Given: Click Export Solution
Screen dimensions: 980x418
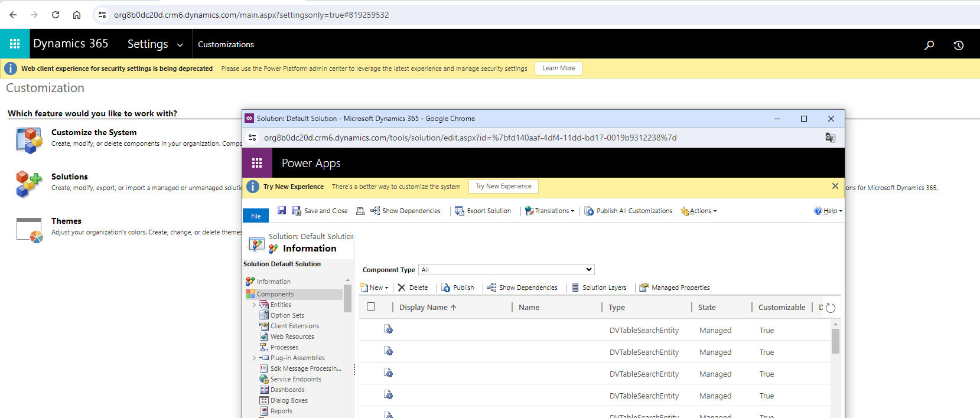Looking at the screenshot, I should (483, 211).
